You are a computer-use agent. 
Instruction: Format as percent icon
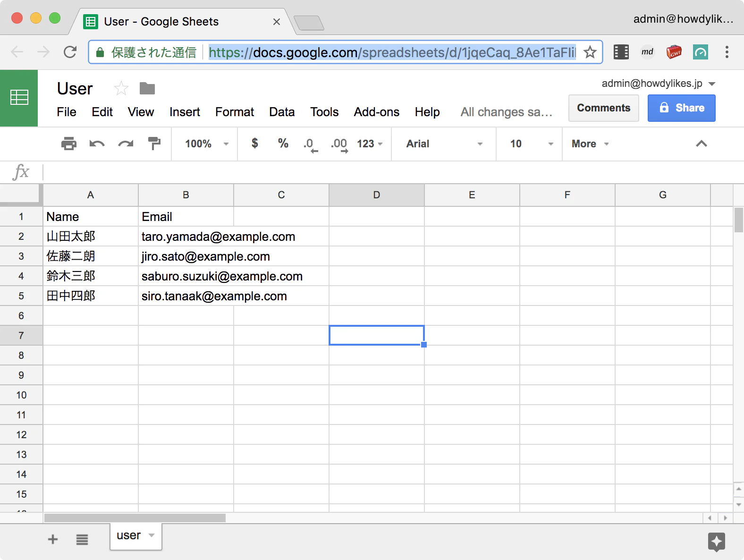click(283, 143)
